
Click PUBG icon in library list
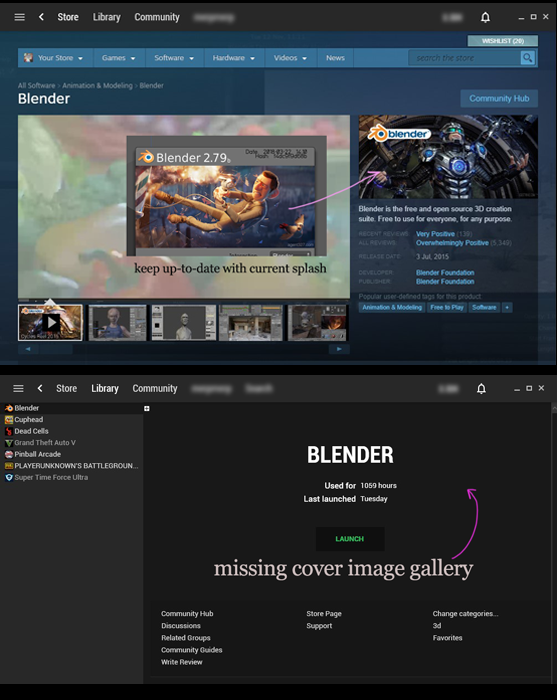pos(8,466)
